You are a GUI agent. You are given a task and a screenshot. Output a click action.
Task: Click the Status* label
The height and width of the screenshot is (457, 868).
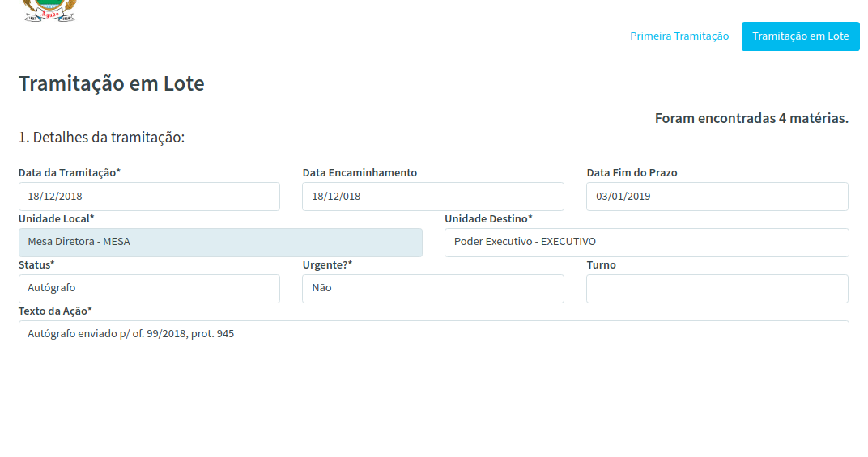36,264
